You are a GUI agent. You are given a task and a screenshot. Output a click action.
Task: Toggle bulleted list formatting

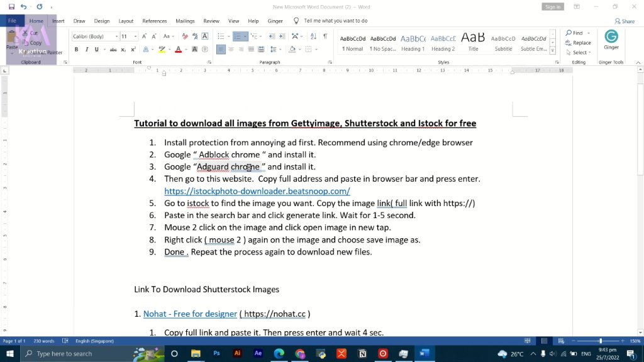click(221, 36)
